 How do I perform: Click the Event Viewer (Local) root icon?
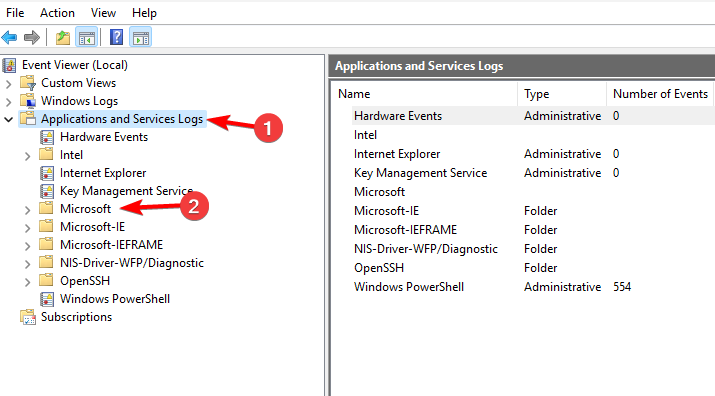click(10, 65)
